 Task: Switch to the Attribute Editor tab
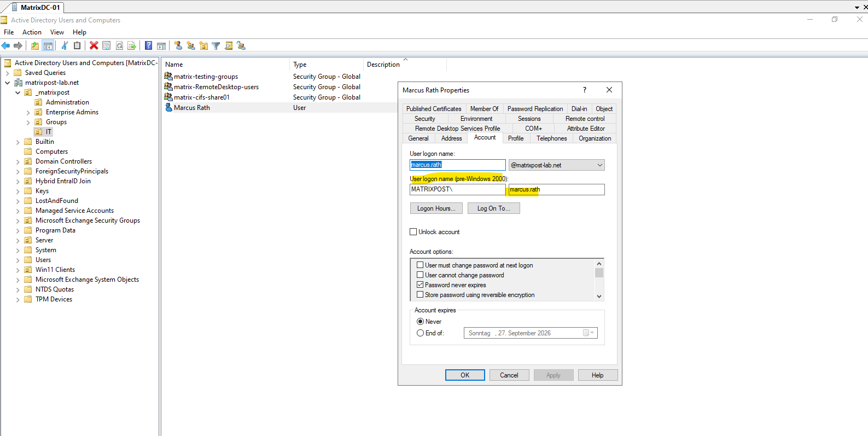[586, 129]
